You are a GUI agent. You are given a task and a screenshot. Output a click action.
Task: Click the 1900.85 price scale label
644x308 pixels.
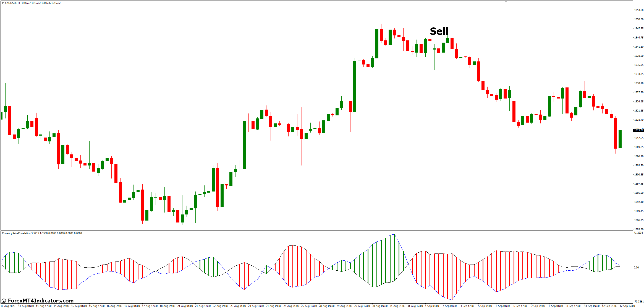pyautogui.click(x=638, y=175)
